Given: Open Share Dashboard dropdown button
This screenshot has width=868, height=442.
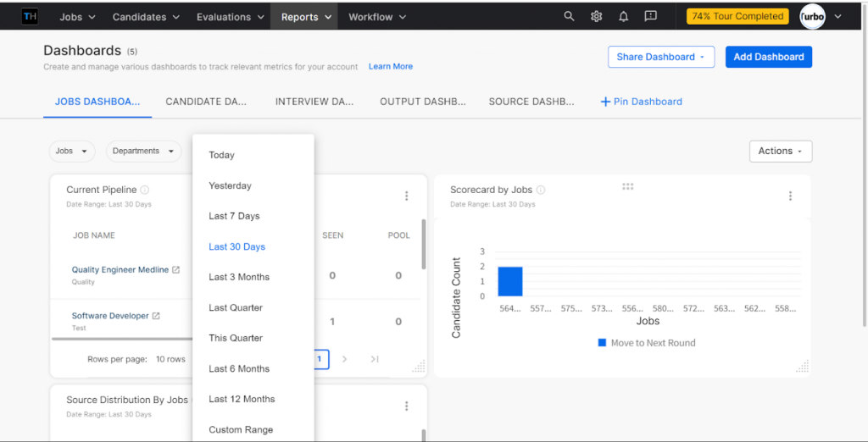Looking at the screenshot, I should coord(660,57).
